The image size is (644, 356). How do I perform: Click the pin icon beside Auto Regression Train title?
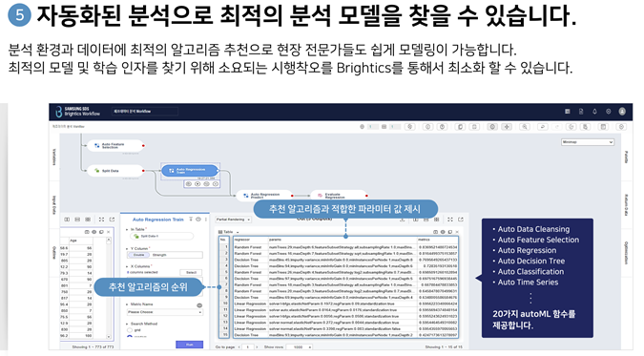pos(191,220)
